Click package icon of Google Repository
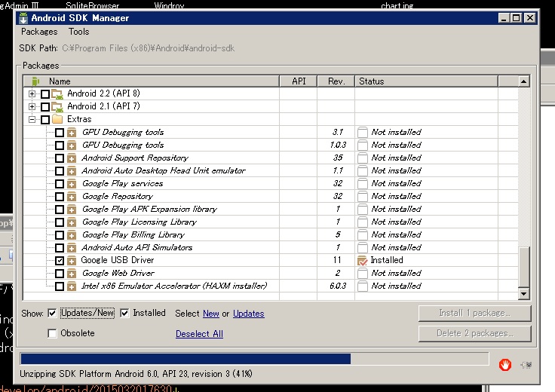The height and width of the screenshot is (392, 555). coord(72,196)
